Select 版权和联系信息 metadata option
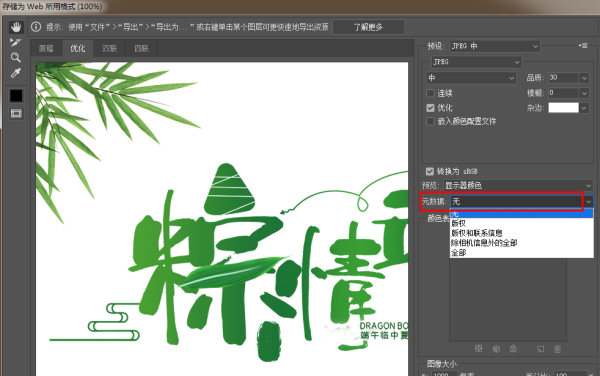Screen dimensions: 600x376 point(522,233)
